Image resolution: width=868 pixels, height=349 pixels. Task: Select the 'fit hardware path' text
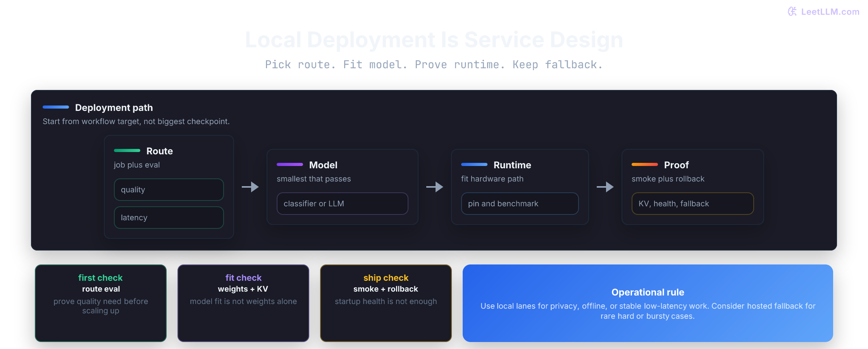(492, 179)
